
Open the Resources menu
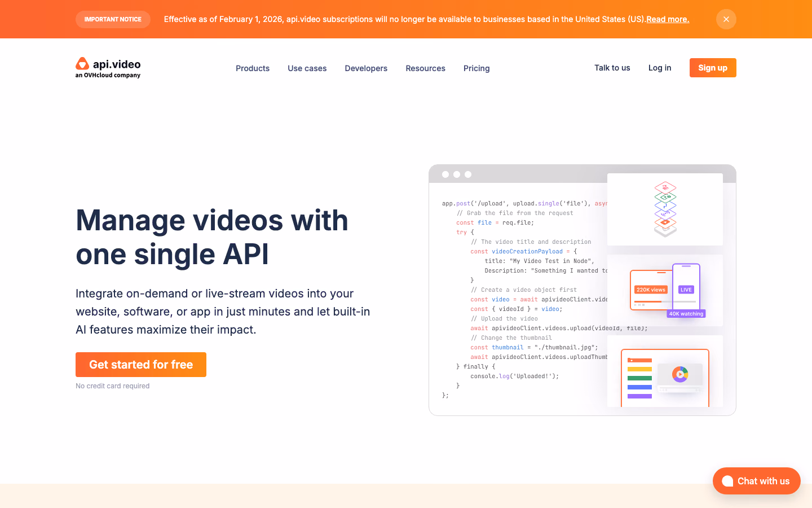coord(426,68)
